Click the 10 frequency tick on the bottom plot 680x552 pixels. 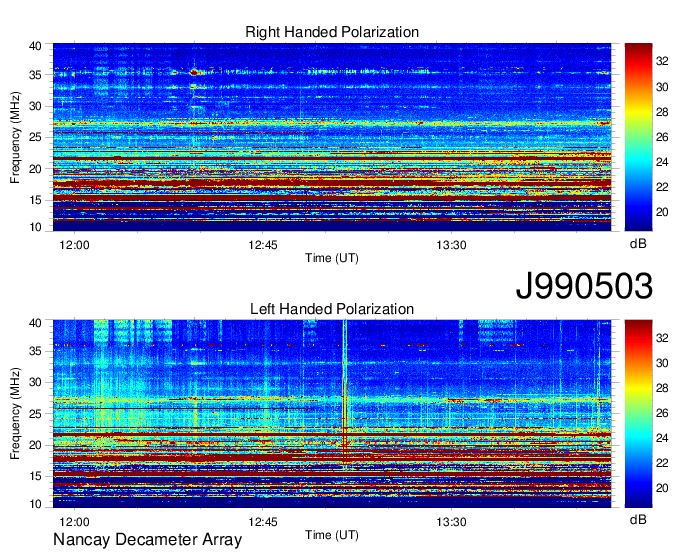pyautogui.click(x=35, y=504)
